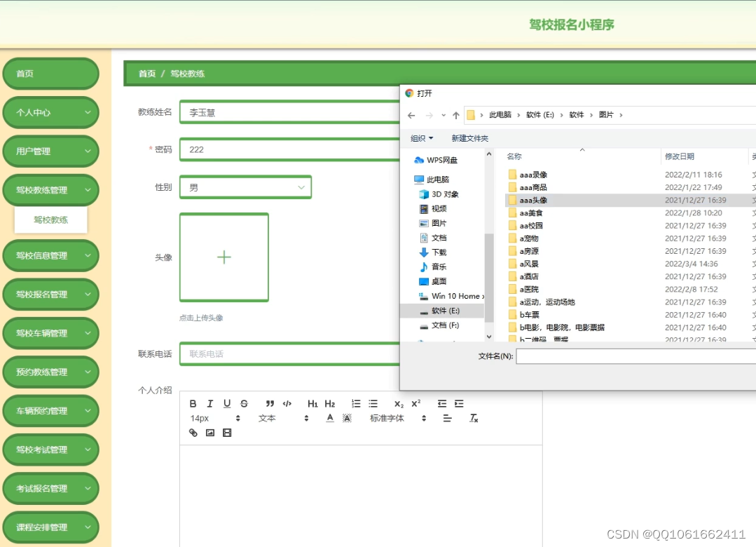Click the insert link chain icon
The width and height of the screenshot is (756, 547).
point(193,433)
